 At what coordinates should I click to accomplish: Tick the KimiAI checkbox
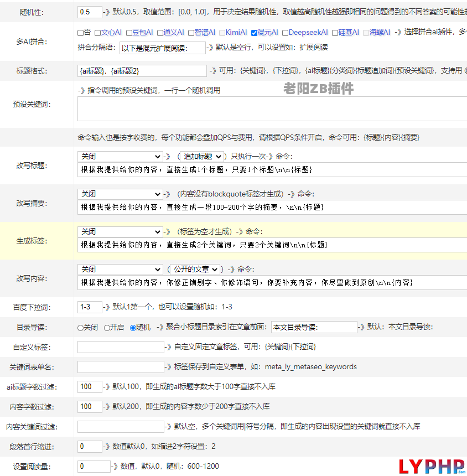222,33
